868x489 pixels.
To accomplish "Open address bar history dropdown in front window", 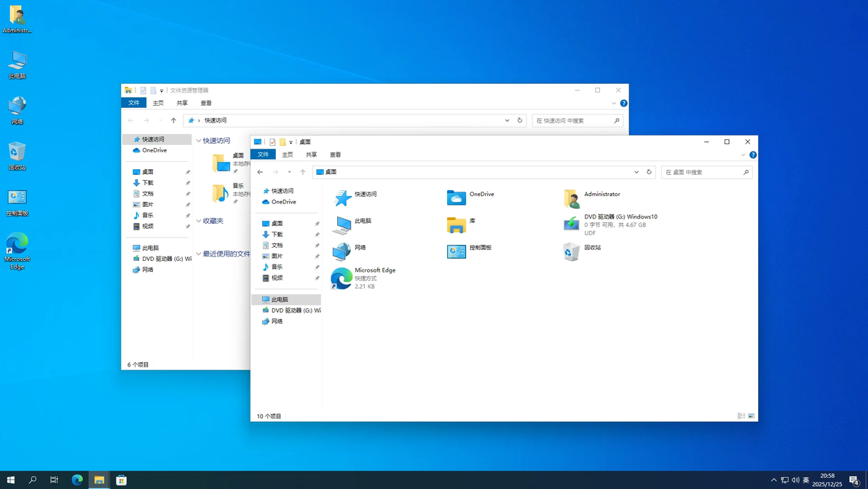I will click(x=636, y=172).
